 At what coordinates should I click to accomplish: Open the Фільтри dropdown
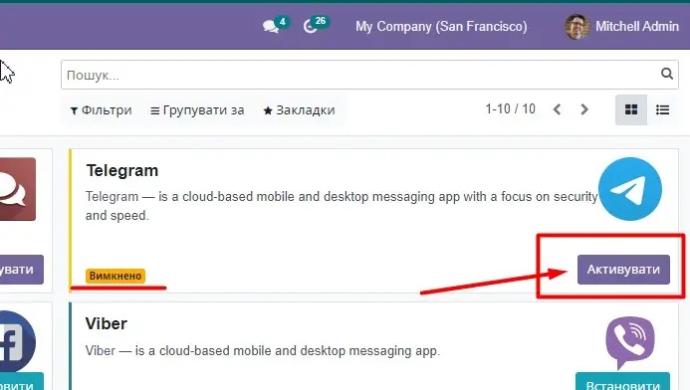pos(101,110)
